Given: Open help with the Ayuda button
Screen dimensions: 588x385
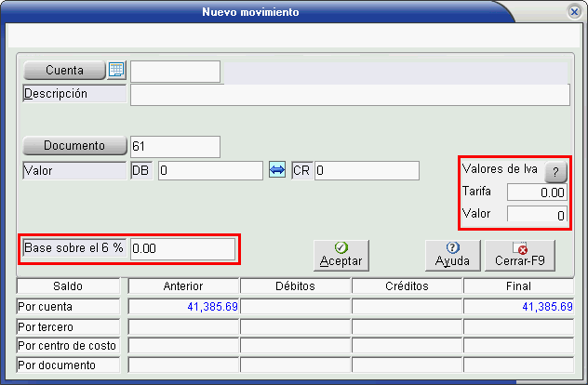Looking at the screenshot, I should 452,254.
